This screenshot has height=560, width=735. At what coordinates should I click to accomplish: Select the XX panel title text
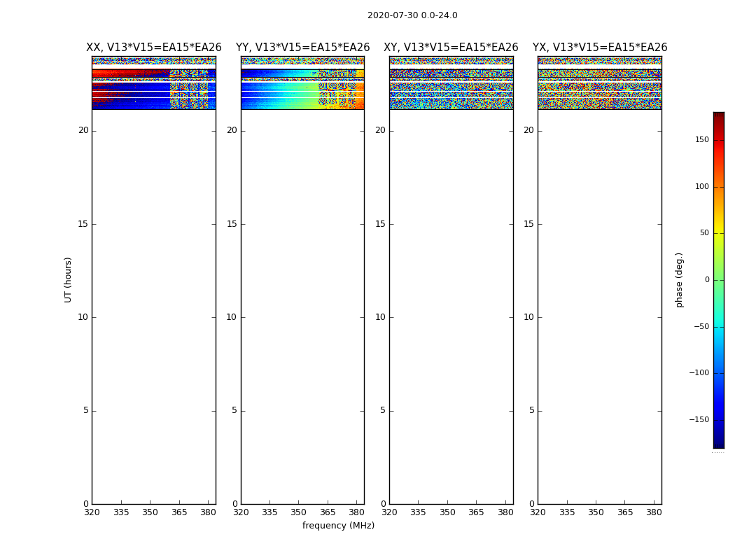tap(154, 48)
